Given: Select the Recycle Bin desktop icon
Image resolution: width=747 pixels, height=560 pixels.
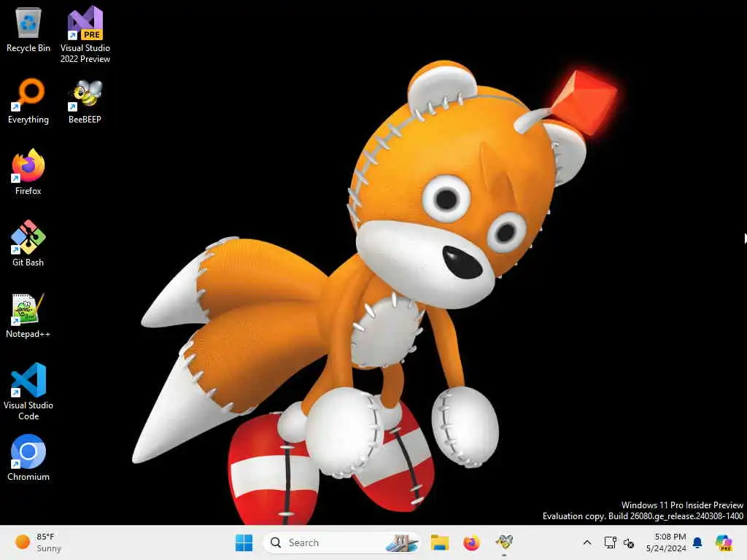Looking at the screenshot, I should 28,29.
